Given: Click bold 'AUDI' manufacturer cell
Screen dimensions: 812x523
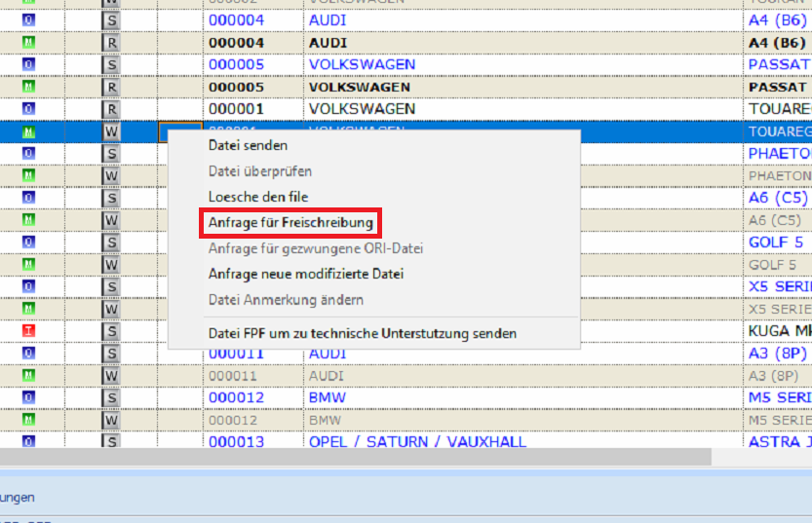Looking at the screenshot, I should [x=328, y=43].
